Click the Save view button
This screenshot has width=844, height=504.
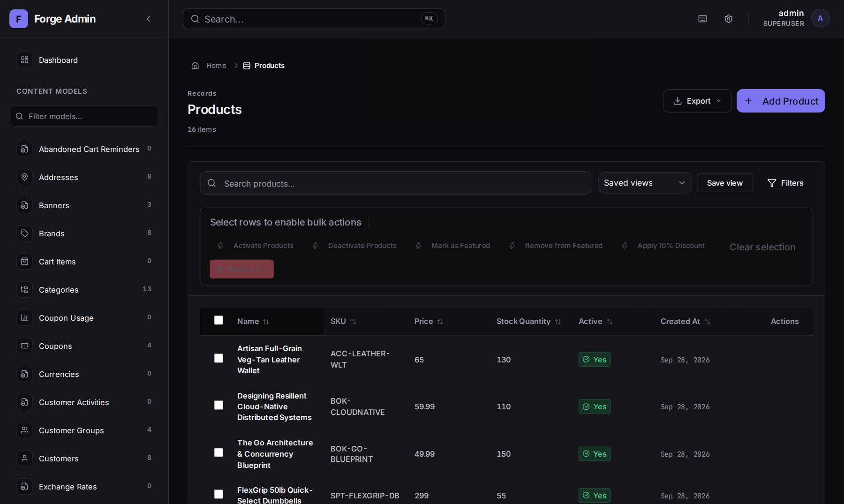tap(725, 183)
